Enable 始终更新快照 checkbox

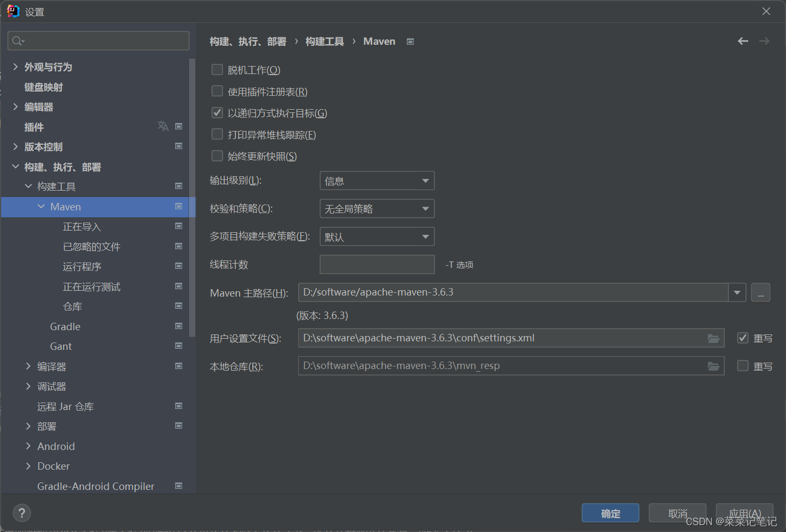pos(217,156)
